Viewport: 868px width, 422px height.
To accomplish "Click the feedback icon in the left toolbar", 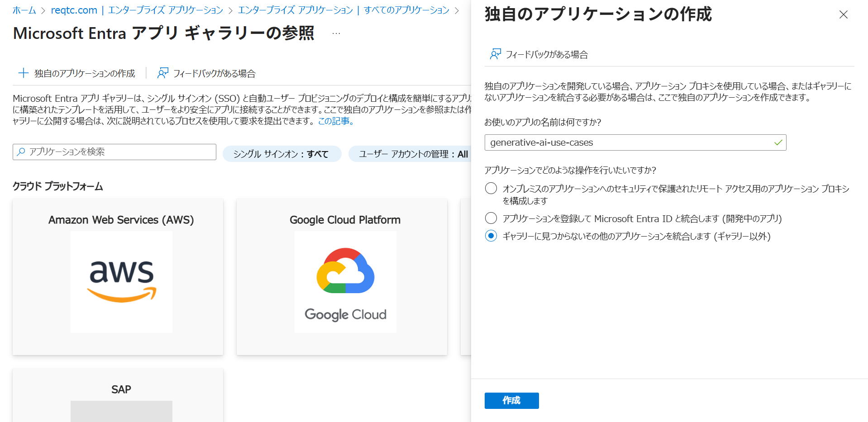I will point(162,73).
